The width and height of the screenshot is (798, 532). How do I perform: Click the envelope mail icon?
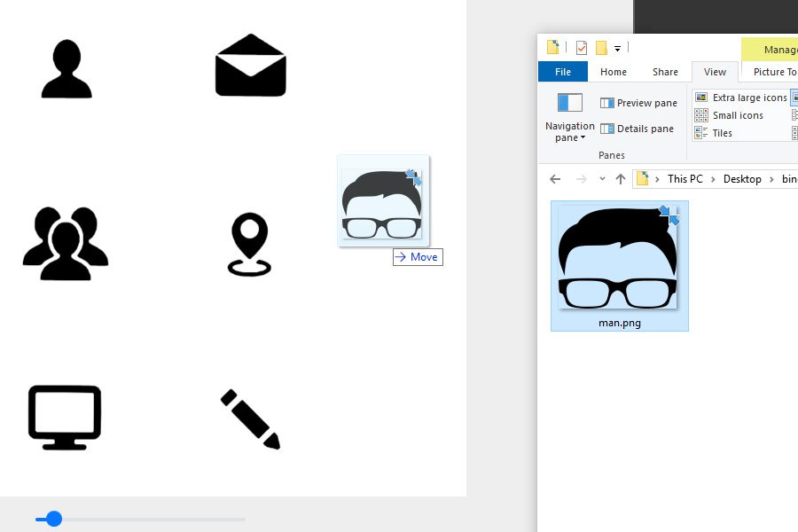(x=250, y=65)
